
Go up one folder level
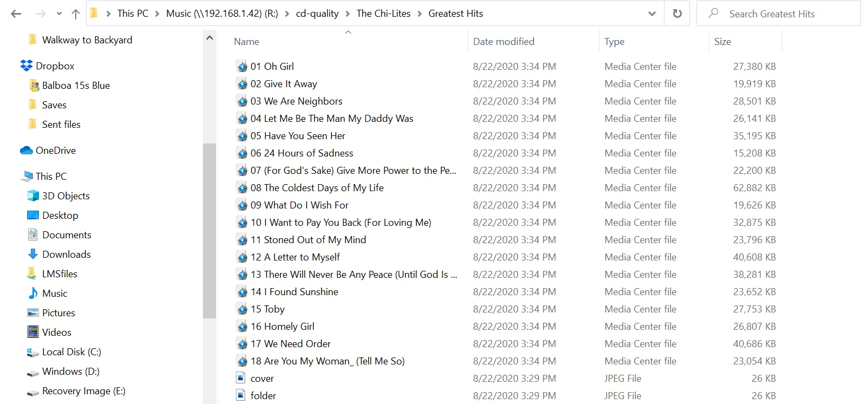pos(76,14)
